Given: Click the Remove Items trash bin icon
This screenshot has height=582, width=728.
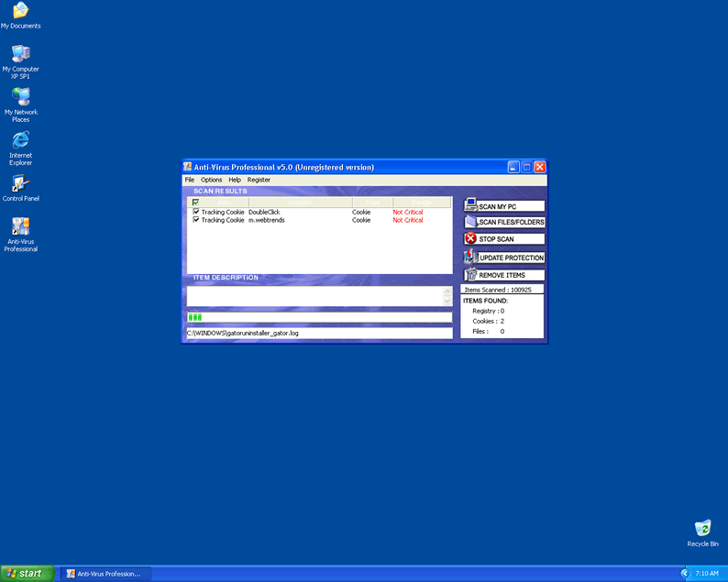Looking at the screenshot, I should 470,275.
